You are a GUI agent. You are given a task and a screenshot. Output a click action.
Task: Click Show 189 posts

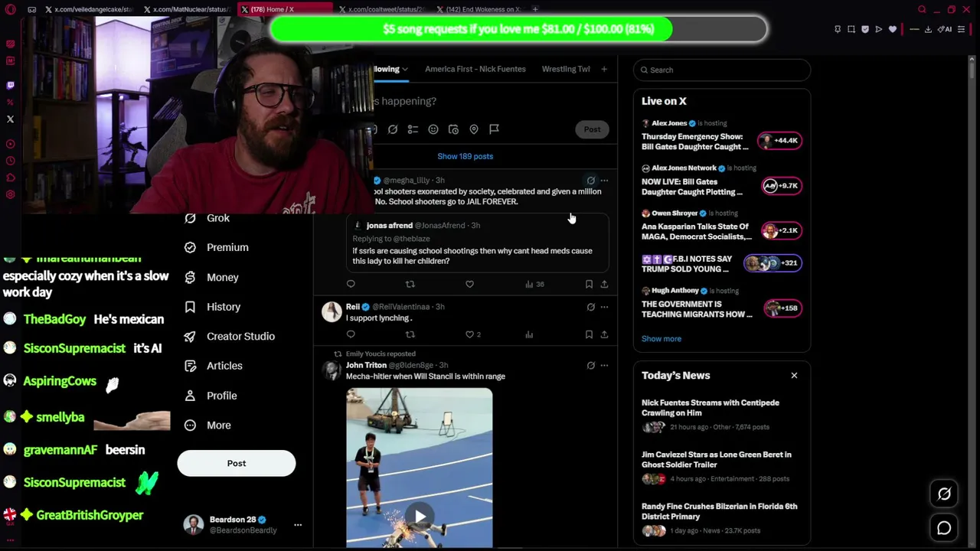point(465,156)
